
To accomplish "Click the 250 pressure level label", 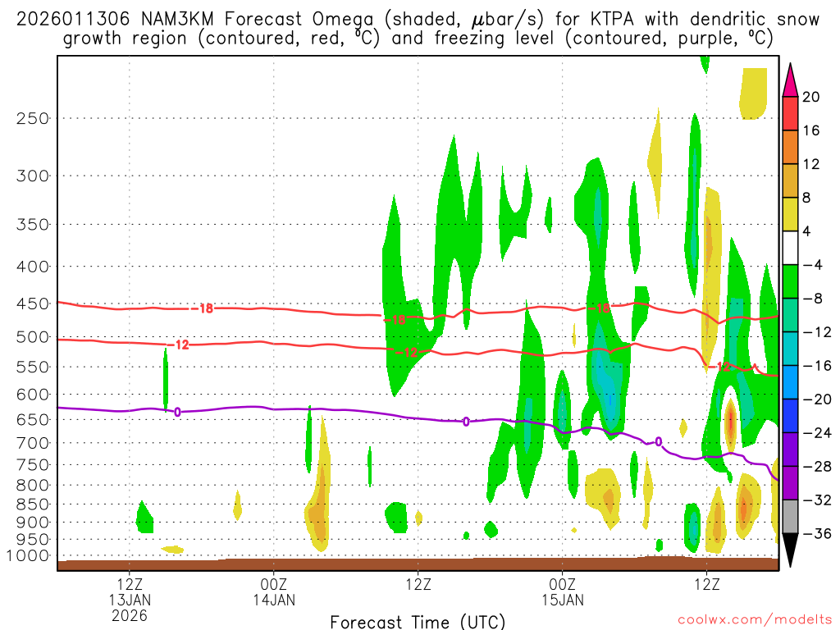I will pos(33,118).
